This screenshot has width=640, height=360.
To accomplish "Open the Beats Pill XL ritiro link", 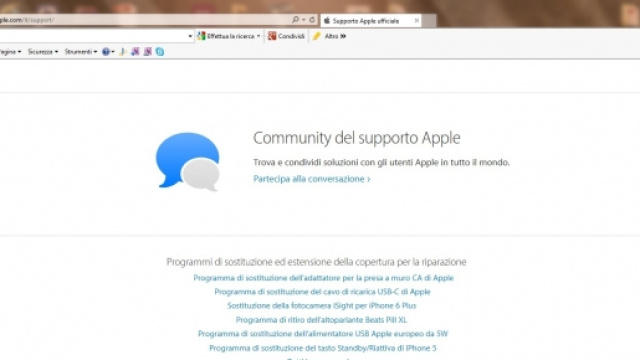I will click(x=321, y=320).
